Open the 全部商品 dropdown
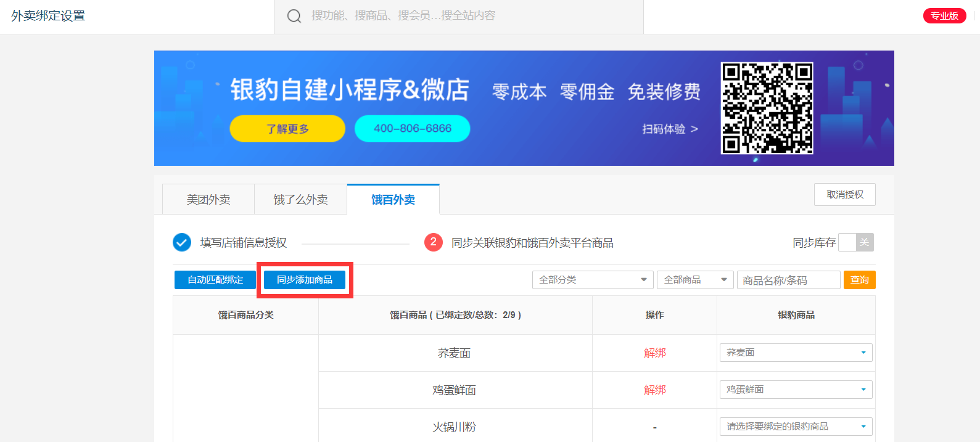 pyautogui.click(x=695, y=280)
